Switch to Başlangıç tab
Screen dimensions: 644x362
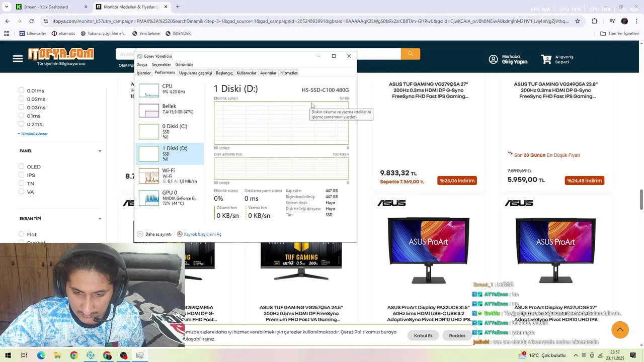click(x=224, y=73)
